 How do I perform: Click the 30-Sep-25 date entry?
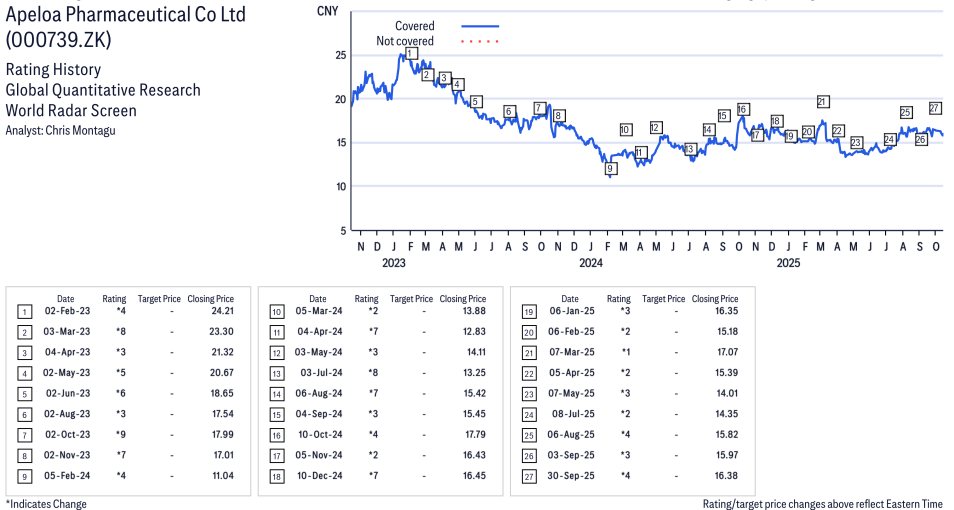coord(571,476)
